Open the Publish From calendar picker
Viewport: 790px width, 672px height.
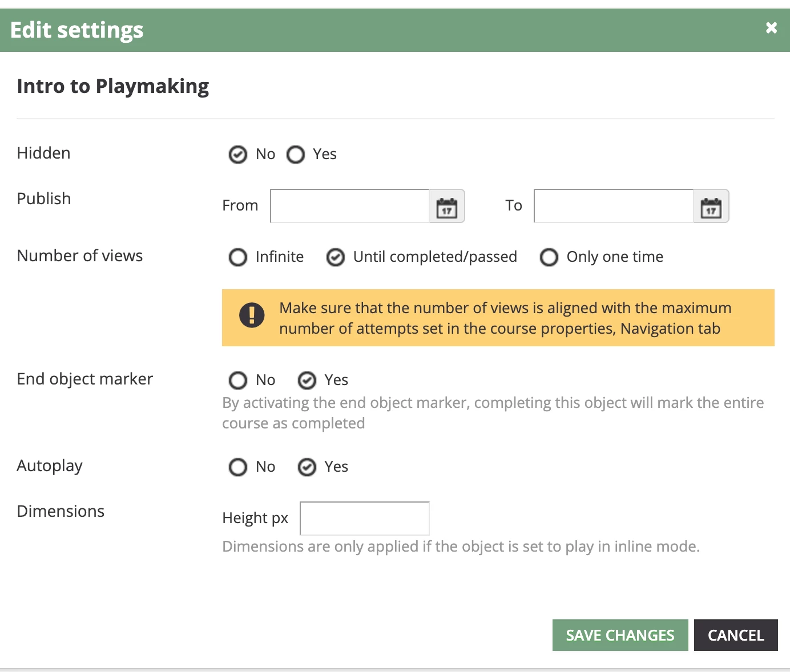pyautogui.click(x=447, y=207)
